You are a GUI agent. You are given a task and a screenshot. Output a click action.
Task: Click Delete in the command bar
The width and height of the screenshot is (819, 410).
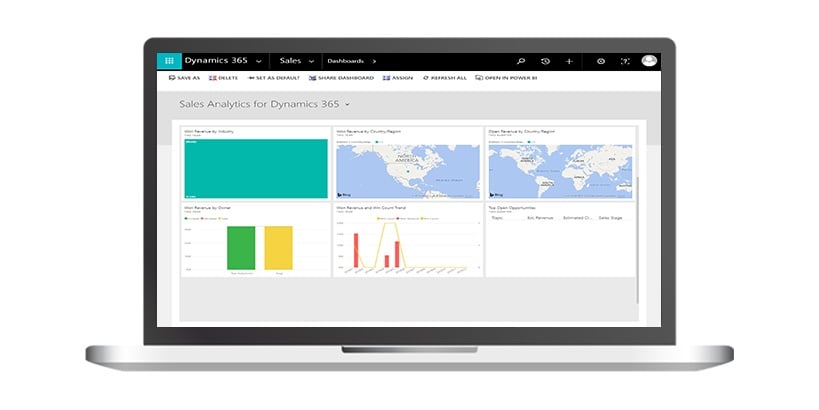click(x=224, y=78)
